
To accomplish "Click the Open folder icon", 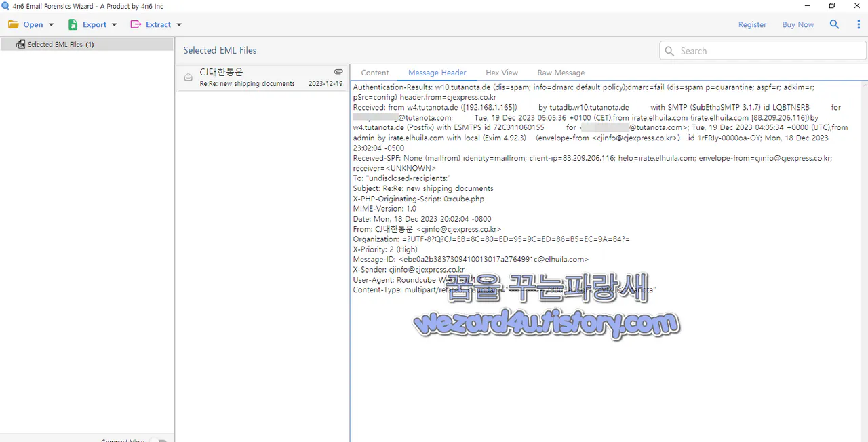I will [x=14, y=24].
